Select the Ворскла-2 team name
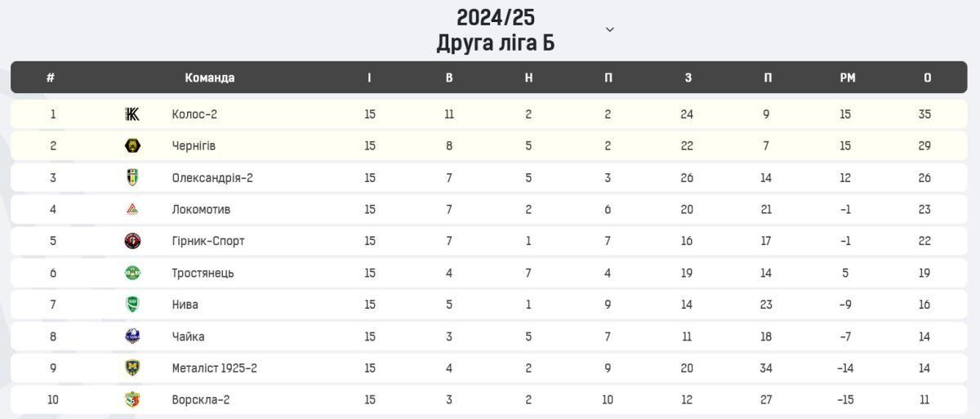The image size is (980, 419). [201, 400]
